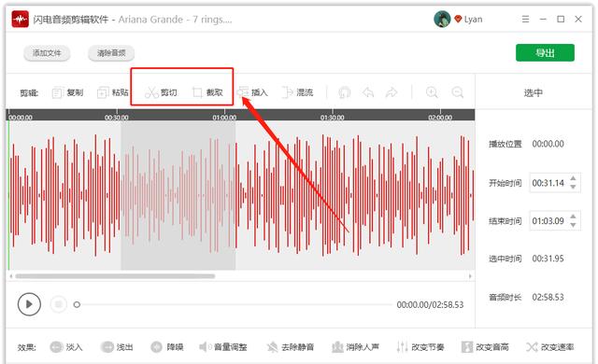Decrease 结束时间 with down arrow
The image size is (598, 364).
point(573,225)
